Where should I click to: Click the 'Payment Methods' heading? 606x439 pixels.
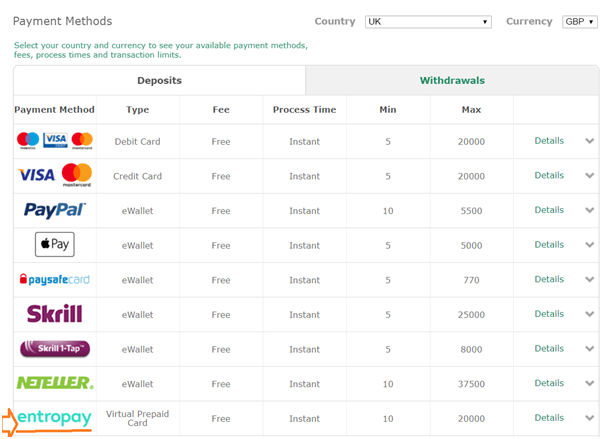(62, 21)
